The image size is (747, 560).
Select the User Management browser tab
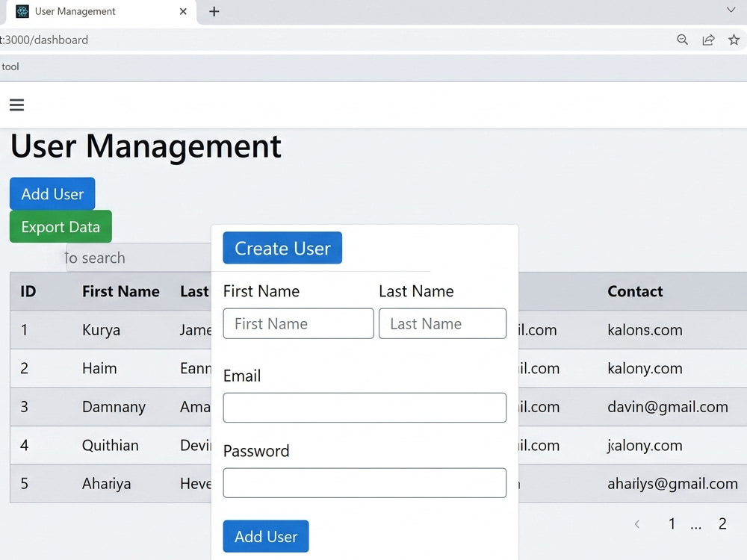(x=102, y=12)
